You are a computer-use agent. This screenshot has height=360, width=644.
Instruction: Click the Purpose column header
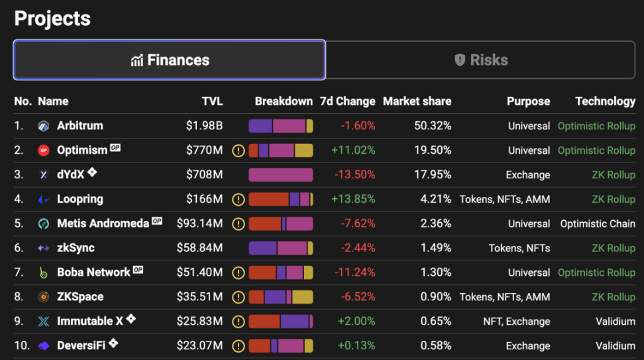pos(528,101)
